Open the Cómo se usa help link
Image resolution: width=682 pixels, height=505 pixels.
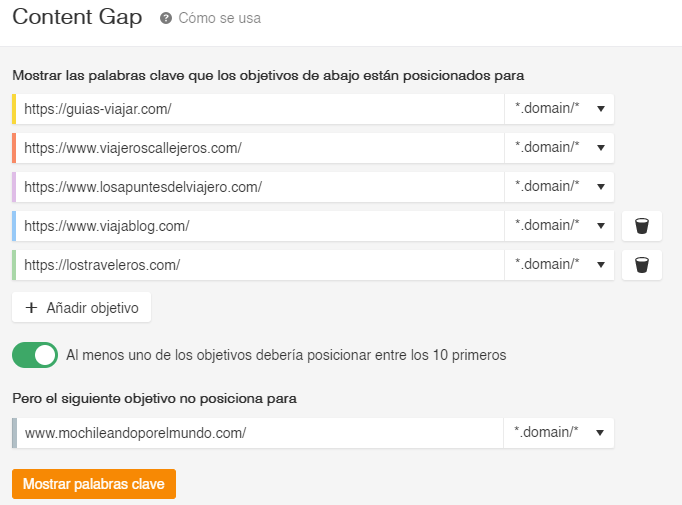pyautogui.click(x=220, y=18)
